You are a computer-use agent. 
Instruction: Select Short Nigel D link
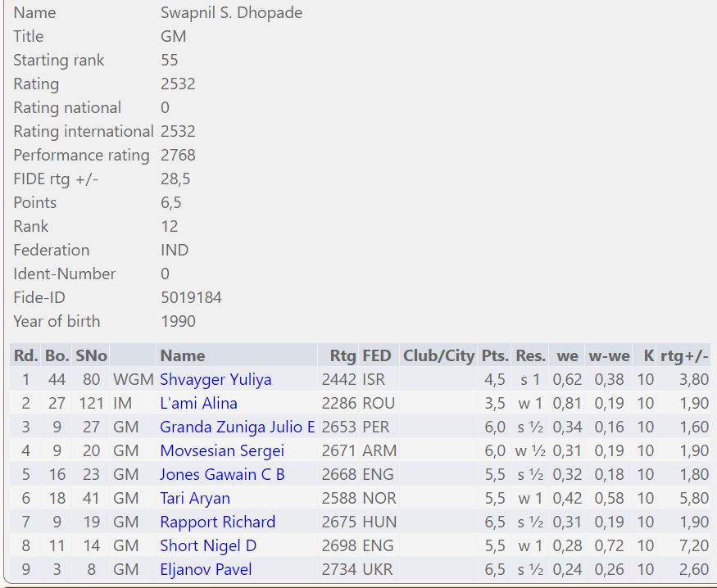point(208,546)
